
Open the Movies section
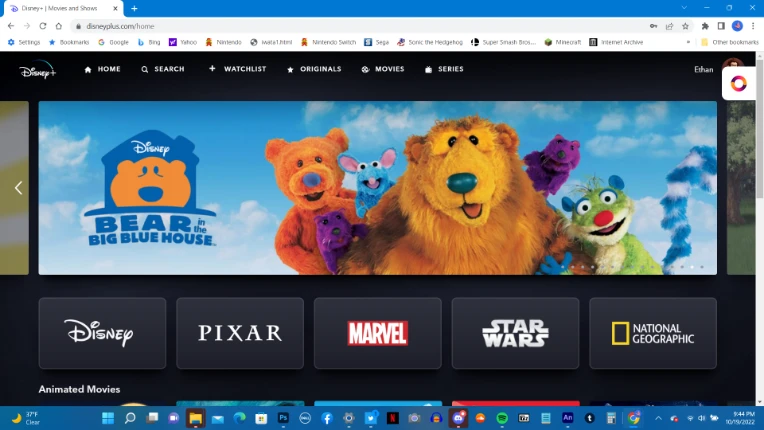383,69
